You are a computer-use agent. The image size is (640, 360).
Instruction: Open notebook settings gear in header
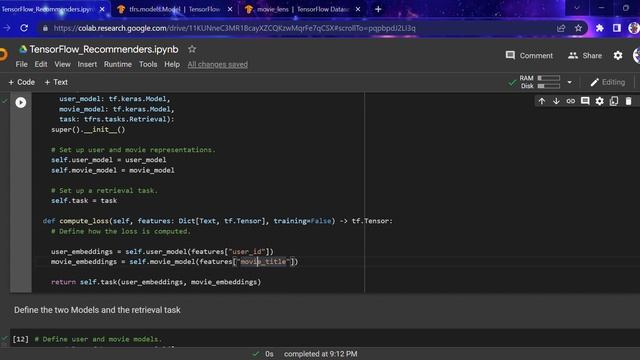[x=618, y=55]
